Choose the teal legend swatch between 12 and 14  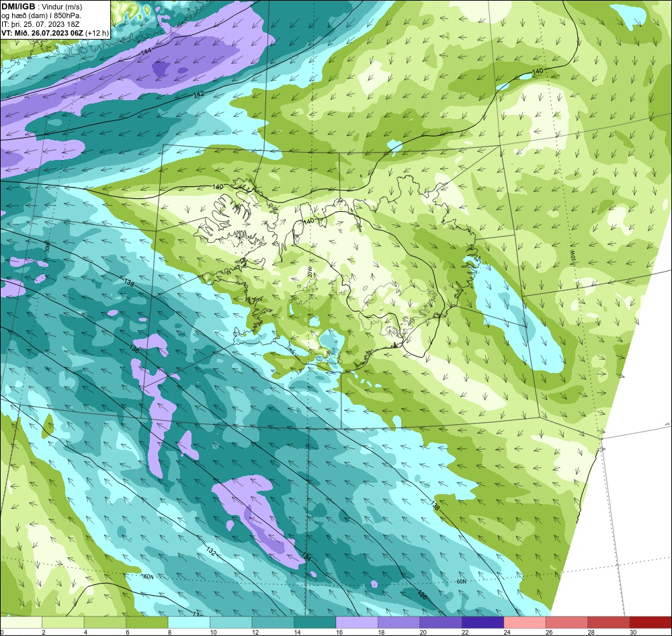(273, 622)
